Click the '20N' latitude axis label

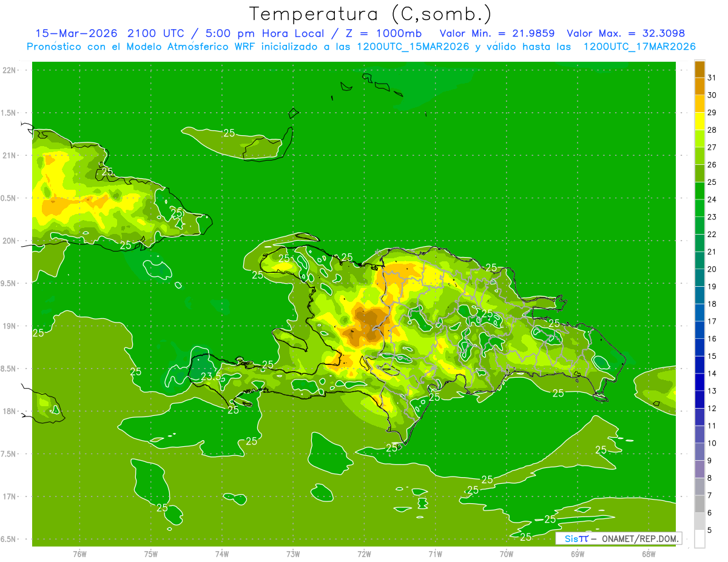tap(9, 241)
